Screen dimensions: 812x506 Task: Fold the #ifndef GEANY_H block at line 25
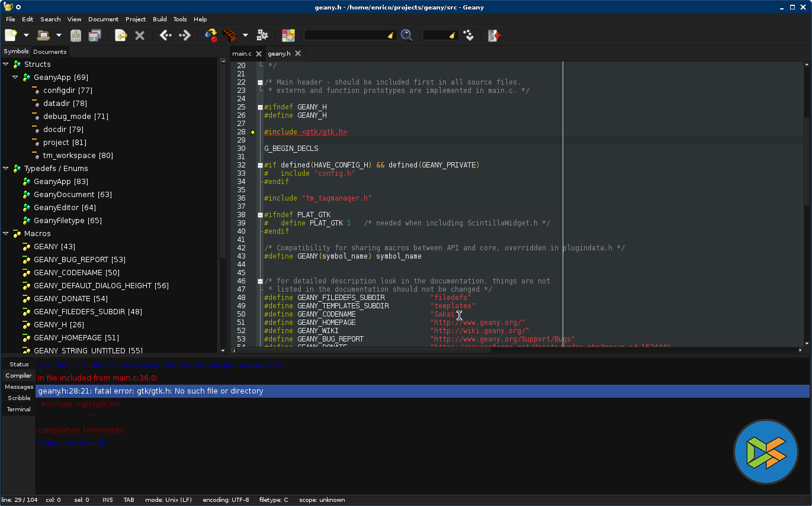pos(260,107)
